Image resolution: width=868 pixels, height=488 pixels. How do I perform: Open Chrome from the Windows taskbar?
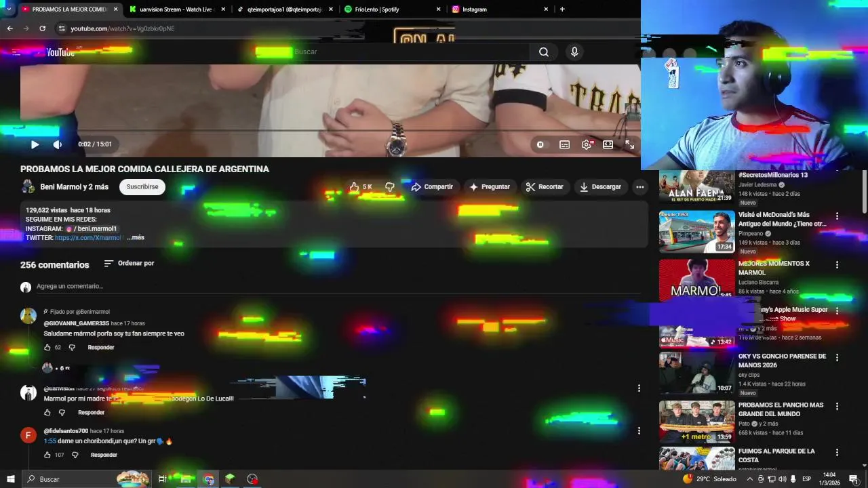click(209, 479)
